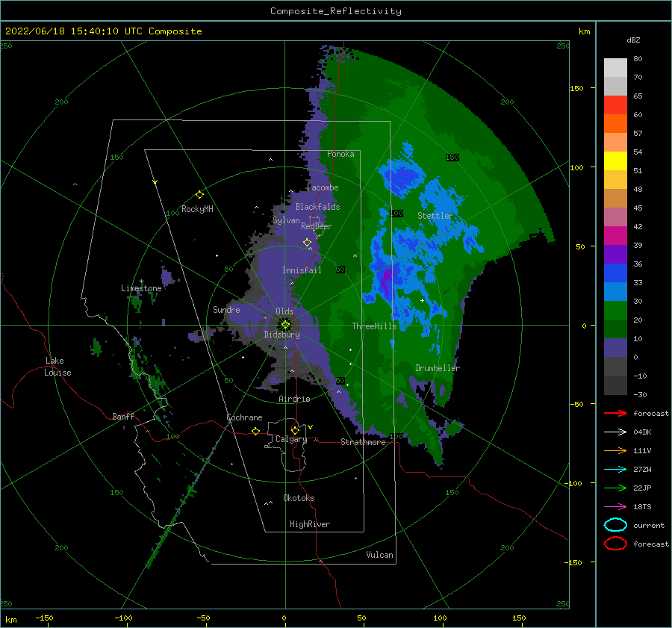Click the 2022/06/18 15:40:10 UTC timestamp
The image size is (672, 628).
pos(66,31)
